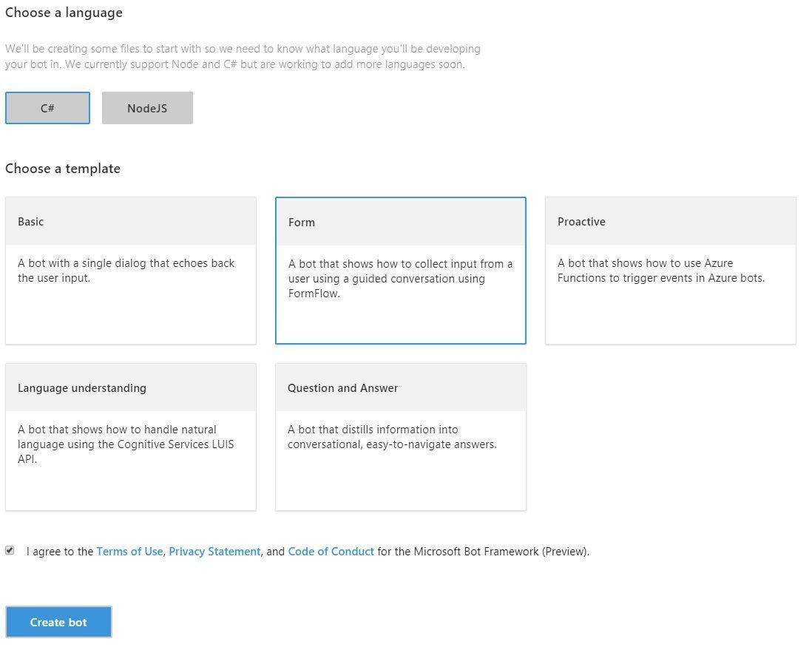Screen dimensions: 812x647
Task: Click the "Choose a language" heading
Action: point(64,13)
